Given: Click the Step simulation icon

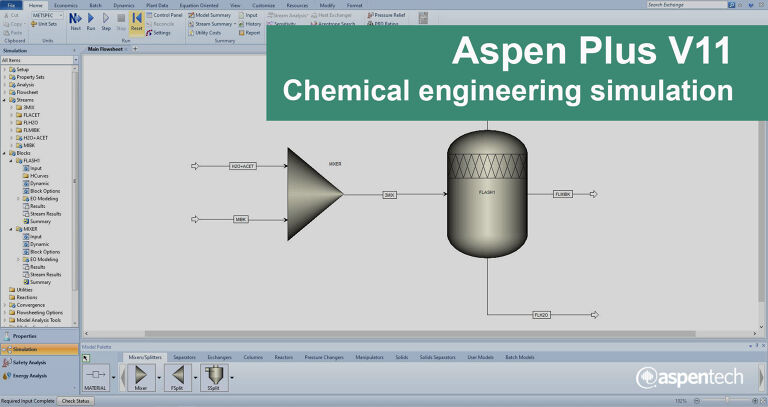Looking at the screenshot, I should click(106, 22).
